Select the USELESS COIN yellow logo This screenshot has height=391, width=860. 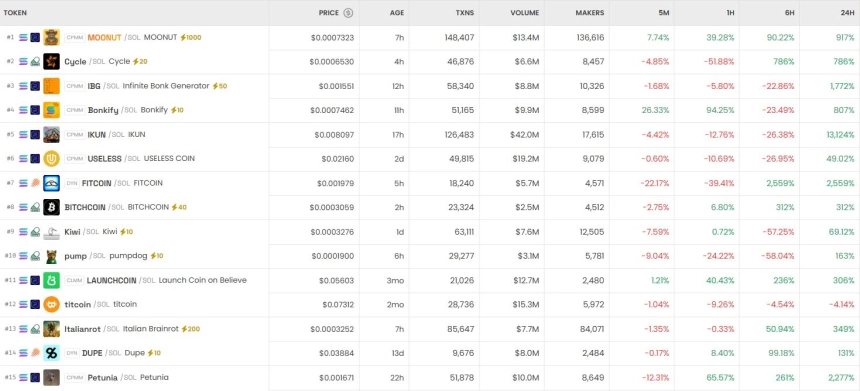point(52,158)
